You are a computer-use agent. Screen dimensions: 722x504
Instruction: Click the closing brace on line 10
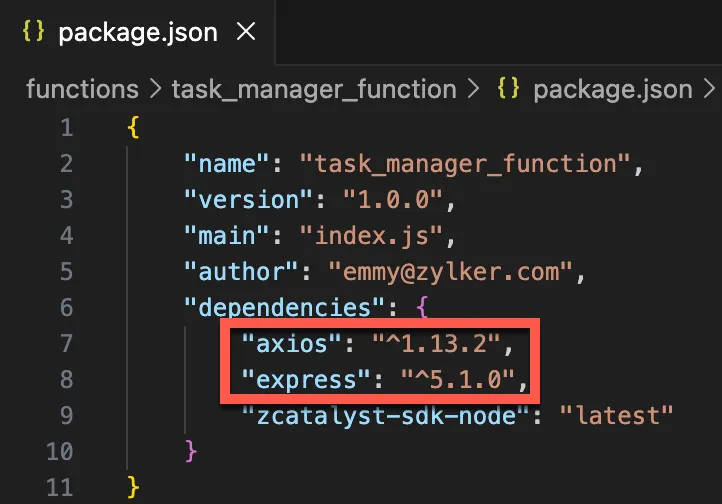[191, 452]
